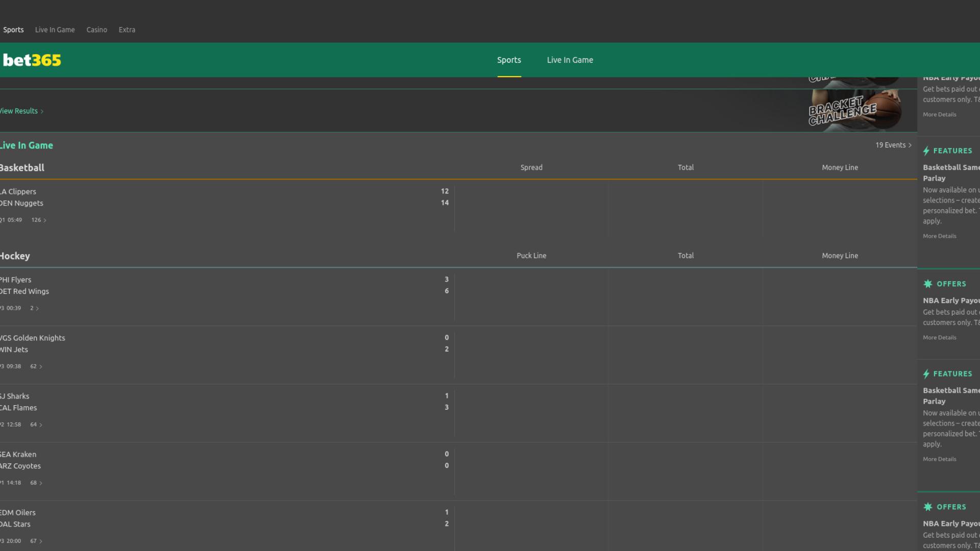Image resolution: width=980 pixels, height=551 pixels.
Task: Select LA Clippers team name
Action: pos(18,192)
